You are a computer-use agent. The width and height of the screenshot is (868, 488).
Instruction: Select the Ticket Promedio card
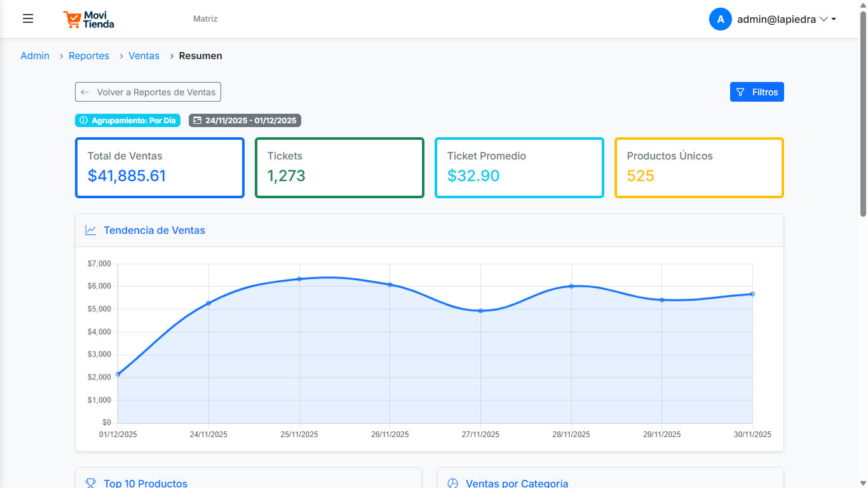click(519, 168)
